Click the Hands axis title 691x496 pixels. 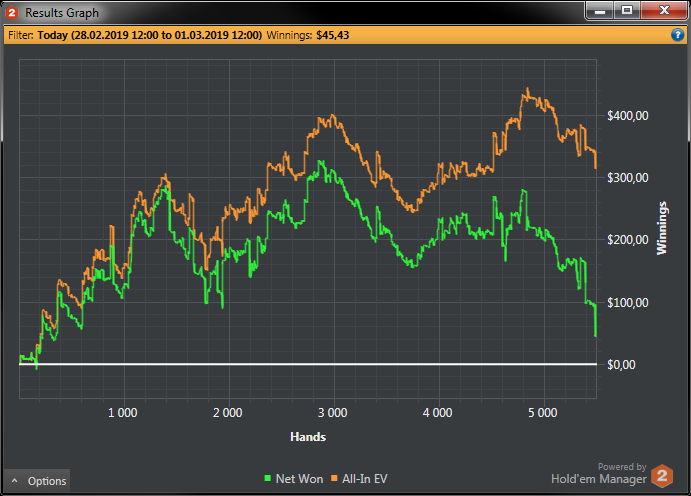[x=308, y=437]
